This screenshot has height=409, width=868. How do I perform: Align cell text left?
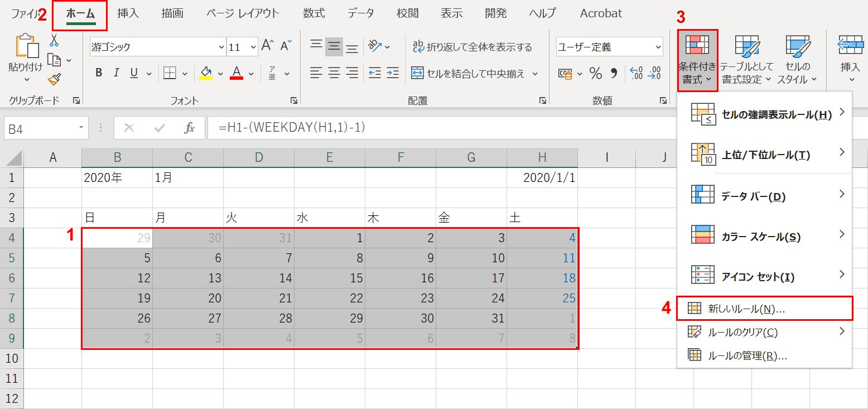316,73
